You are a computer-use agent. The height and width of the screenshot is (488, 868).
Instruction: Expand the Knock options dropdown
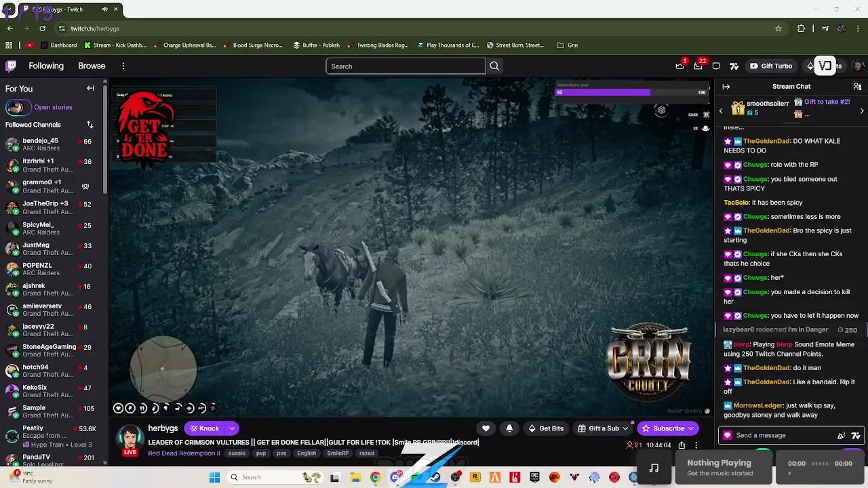[232, 428]
